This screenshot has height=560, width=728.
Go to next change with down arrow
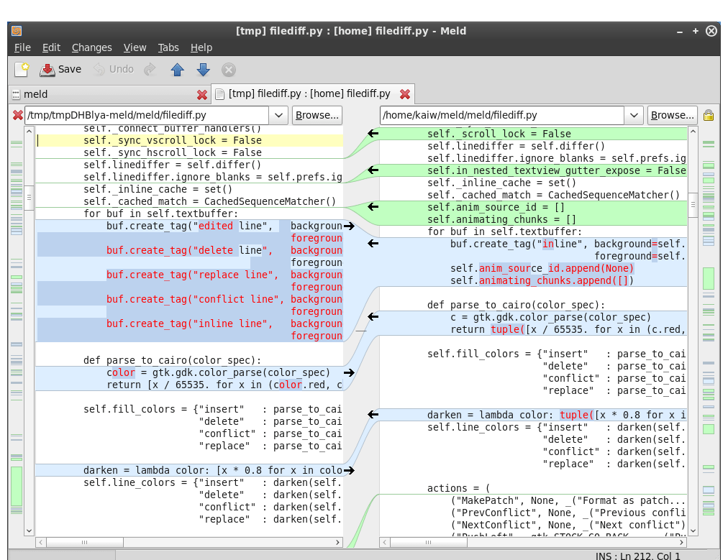203,69
